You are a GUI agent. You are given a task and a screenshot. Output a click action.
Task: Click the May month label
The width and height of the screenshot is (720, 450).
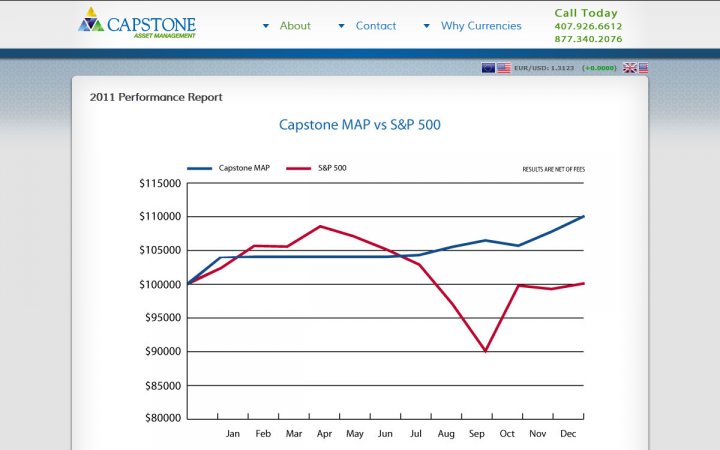355,434
